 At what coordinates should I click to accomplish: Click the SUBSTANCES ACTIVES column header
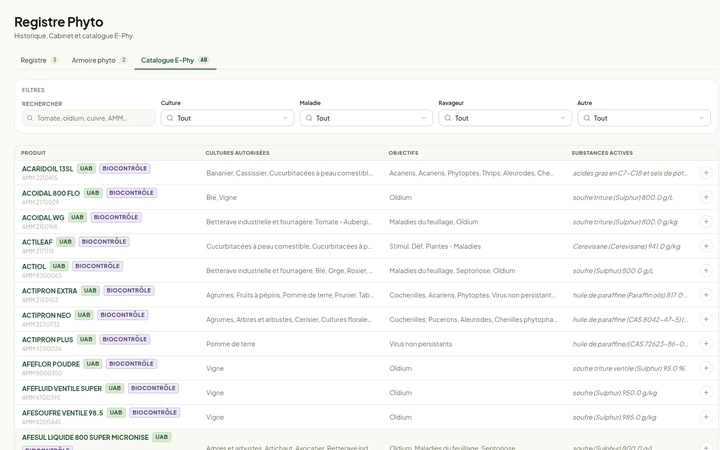[602, 153]
